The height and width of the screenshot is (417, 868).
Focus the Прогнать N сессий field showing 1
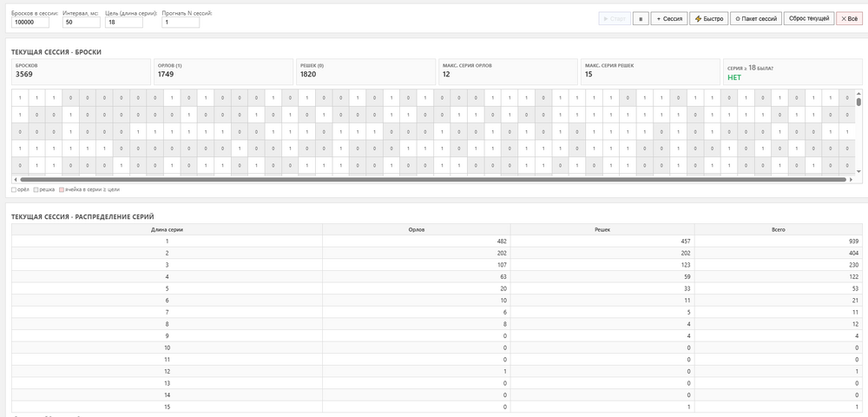point(181,22)
